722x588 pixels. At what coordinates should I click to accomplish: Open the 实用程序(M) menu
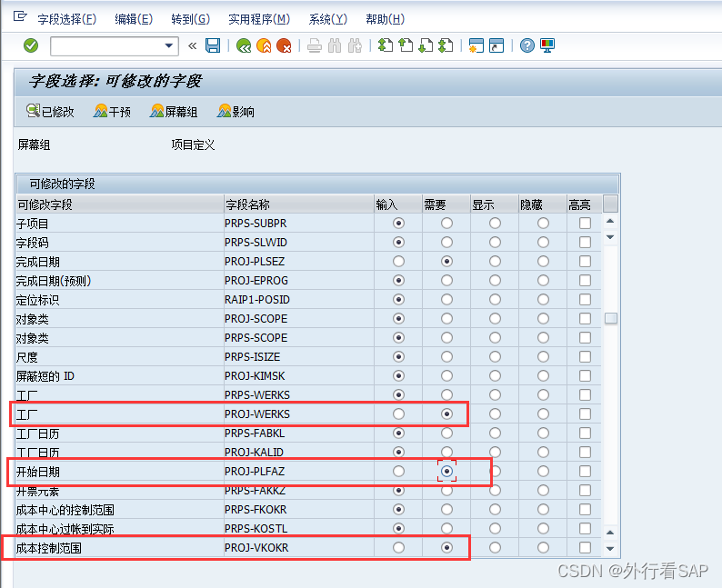pos(259,19)
